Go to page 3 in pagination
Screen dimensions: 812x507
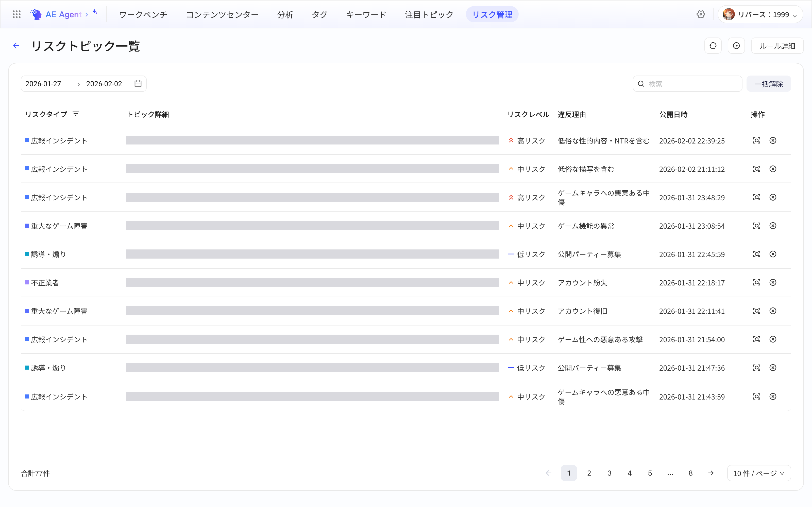[x=609, y=473]
